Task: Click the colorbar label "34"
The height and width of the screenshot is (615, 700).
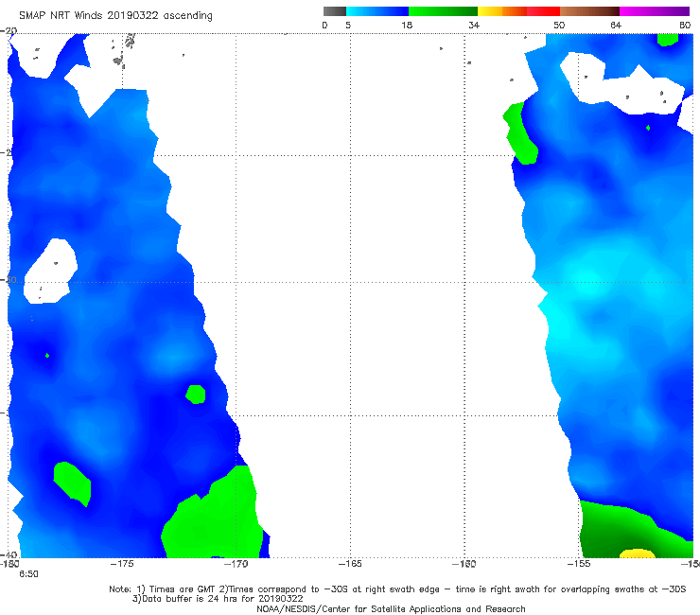Action: point(474,25)
